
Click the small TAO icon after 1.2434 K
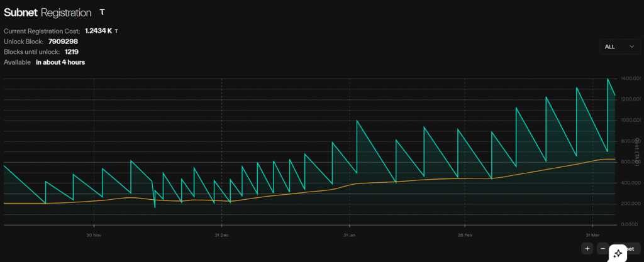point(116,31)
